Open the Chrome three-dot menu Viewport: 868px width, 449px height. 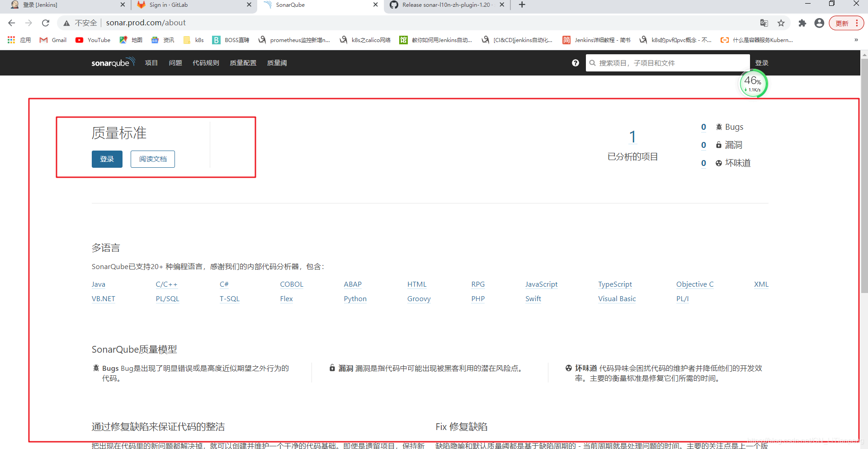tap(857, 23)
